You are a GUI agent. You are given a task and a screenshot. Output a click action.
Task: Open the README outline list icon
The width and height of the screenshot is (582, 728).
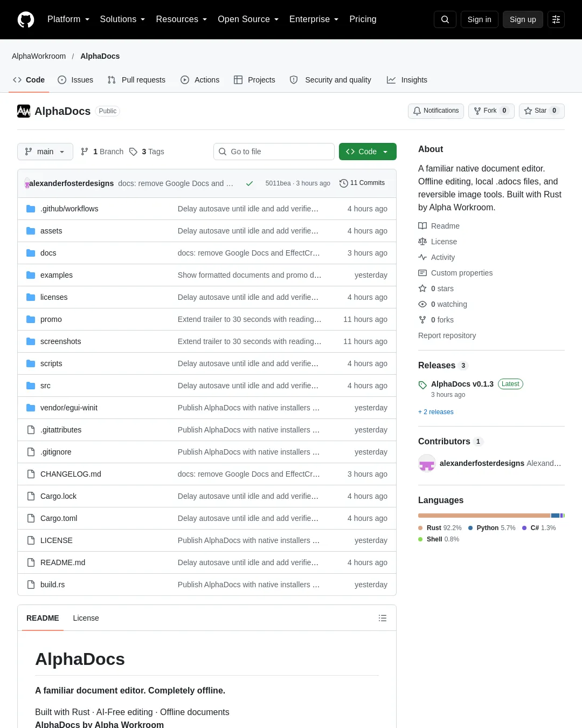point(383,618)
